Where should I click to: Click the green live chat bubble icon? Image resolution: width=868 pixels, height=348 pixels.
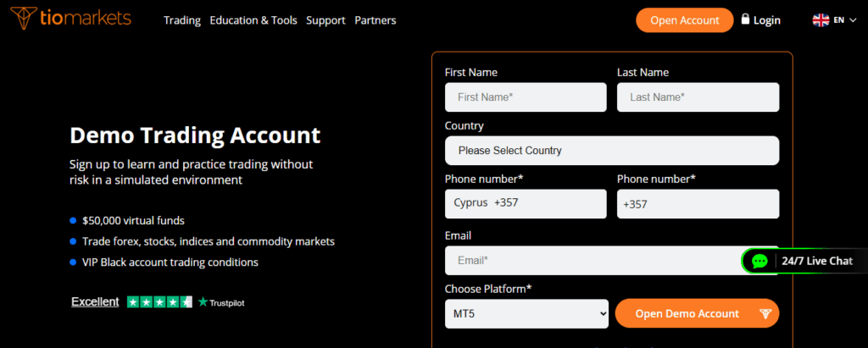pos(760,261)
